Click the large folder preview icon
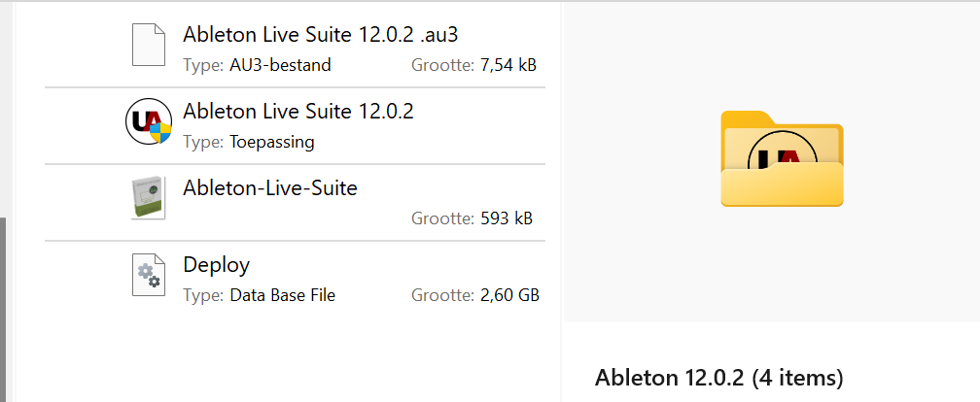 (782, 158)
